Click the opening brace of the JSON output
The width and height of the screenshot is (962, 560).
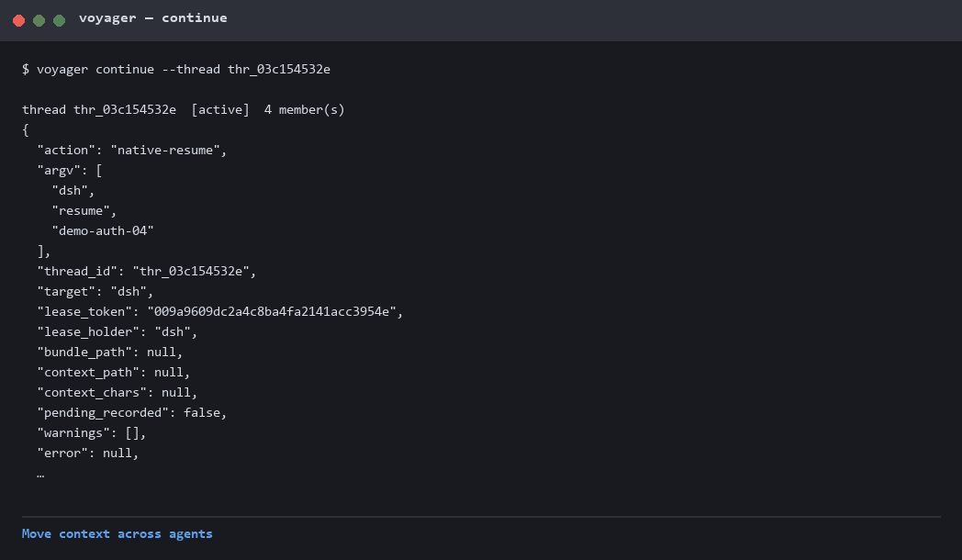pos(26,130)
